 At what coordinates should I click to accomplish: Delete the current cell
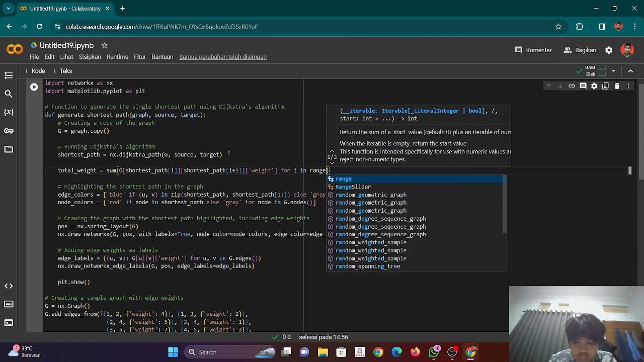click(x=617, y=86)
